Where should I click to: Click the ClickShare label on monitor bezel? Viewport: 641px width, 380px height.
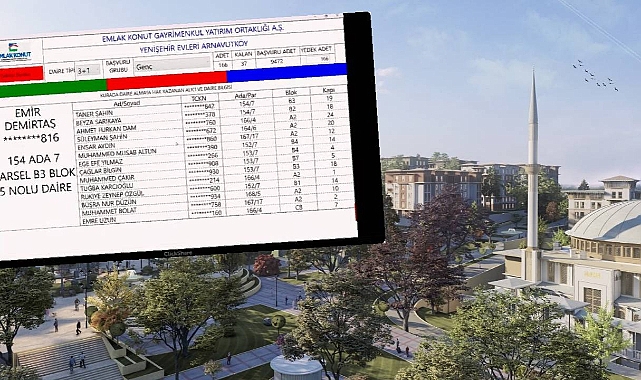(x=178, y=254)
